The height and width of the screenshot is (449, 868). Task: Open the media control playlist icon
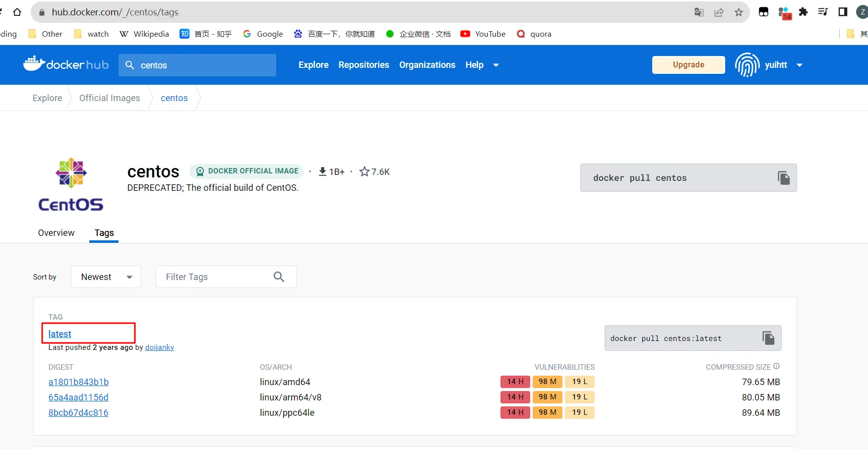click(x=823, y=12)
